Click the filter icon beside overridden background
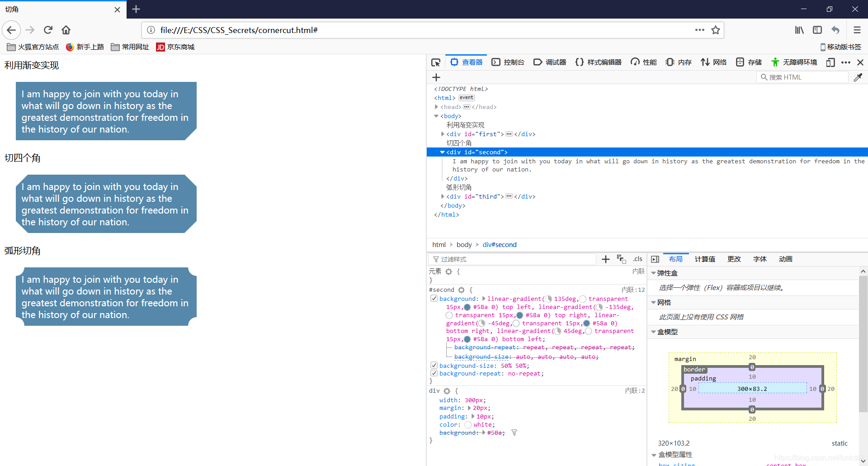The height and width of the screenshot is (466, 868). (x=514, y=433)
